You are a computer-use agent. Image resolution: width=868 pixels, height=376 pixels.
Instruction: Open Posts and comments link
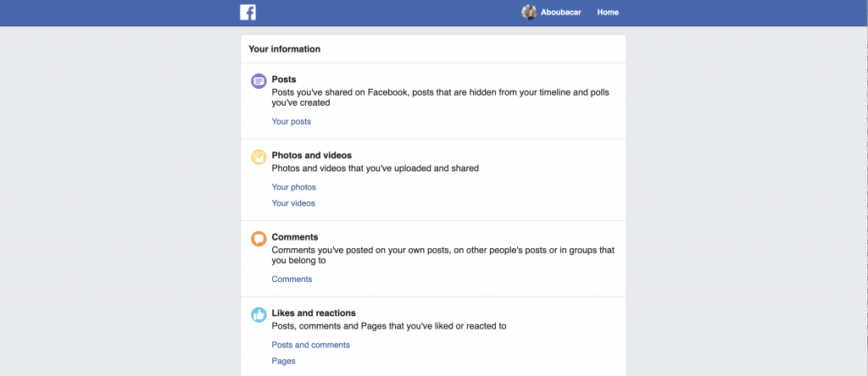tap(310, 345)
